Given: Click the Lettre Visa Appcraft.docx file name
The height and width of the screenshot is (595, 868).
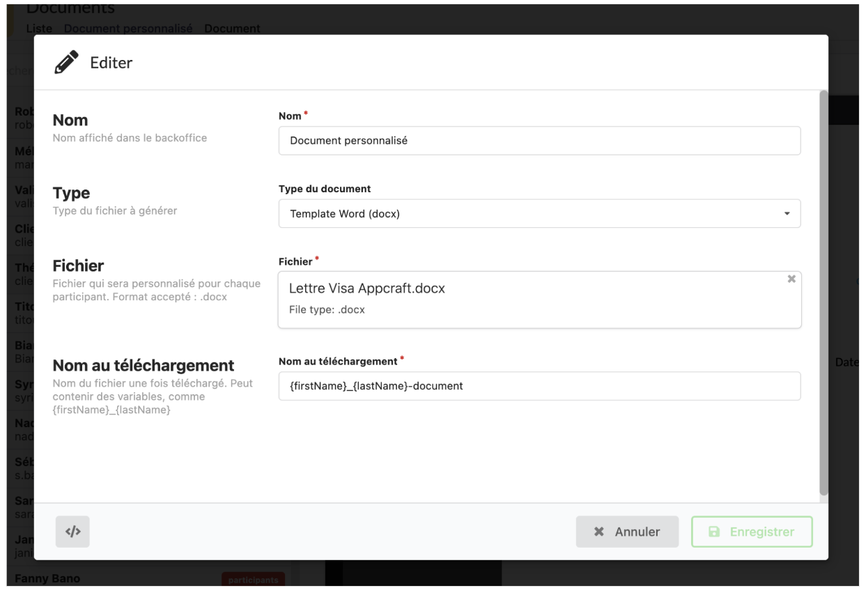Looking at the screenshot, I should click(366, 288).
